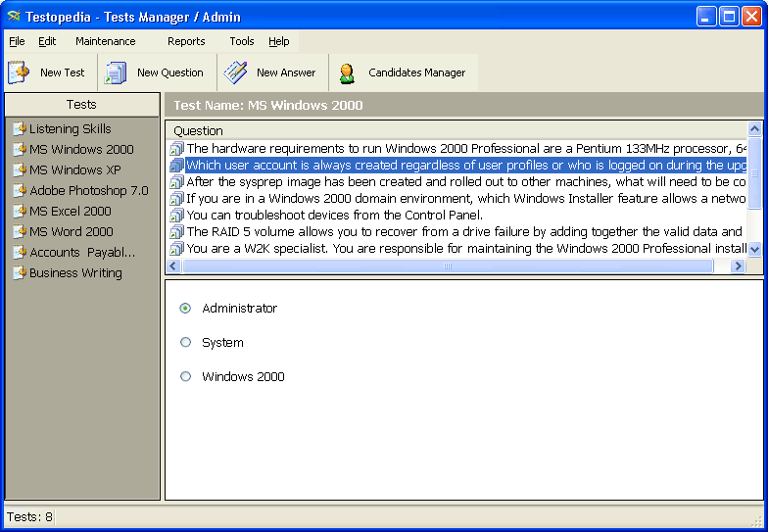Select the 'RAID 5 volume' question row

point(456,231)
